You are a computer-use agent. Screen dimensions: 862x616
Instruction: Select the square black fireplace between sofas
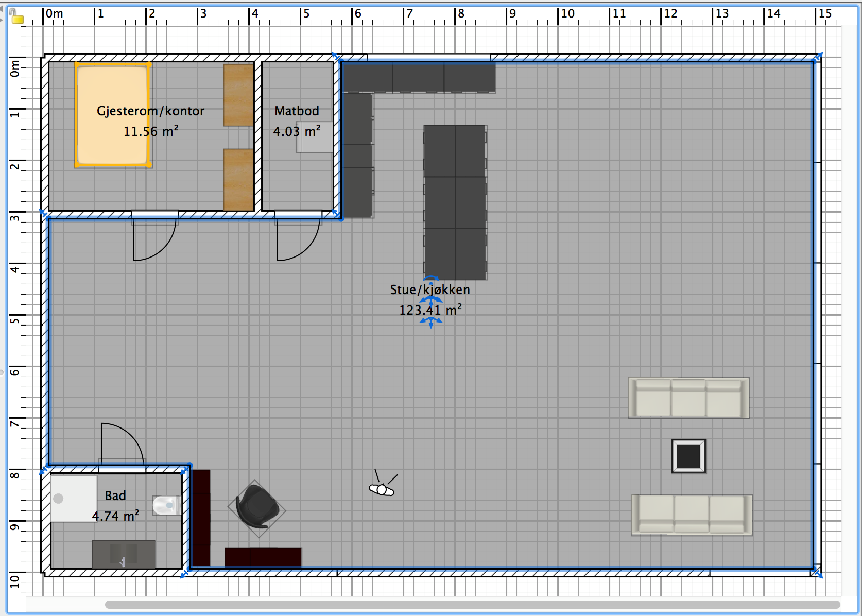[688, 456]
